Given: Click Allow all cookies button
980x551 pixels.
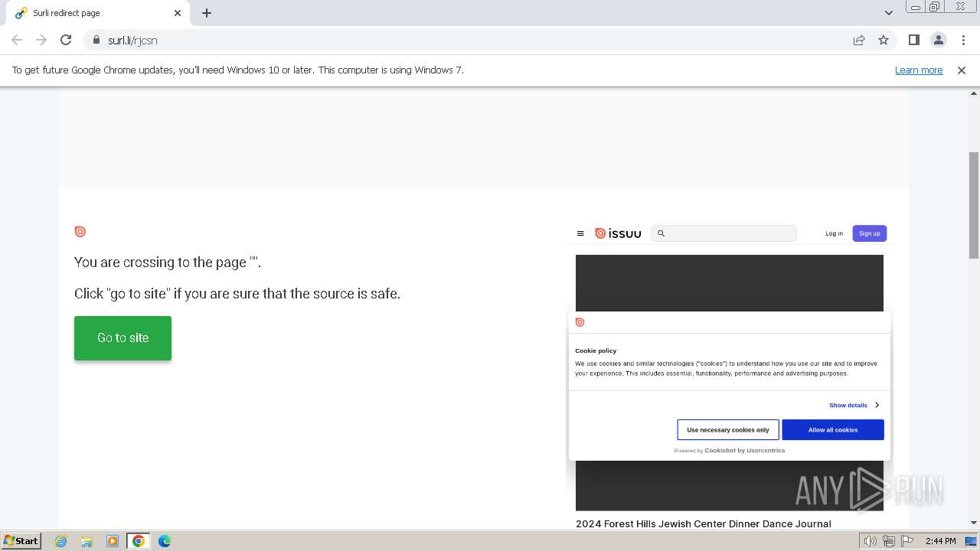Looking at the screenshot, I should (x=833, y=429).
